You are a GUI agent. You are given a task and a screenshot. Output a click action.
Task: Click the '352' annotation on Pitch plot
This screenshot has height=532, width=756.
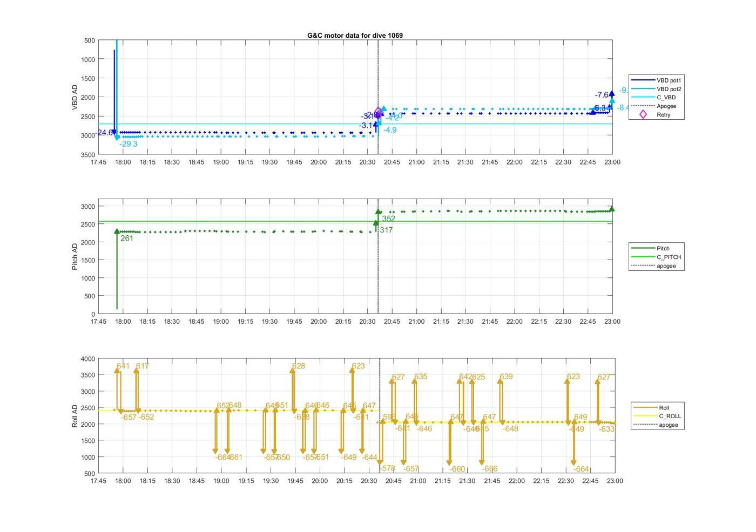pyautogui.click(x=389, y=219)
